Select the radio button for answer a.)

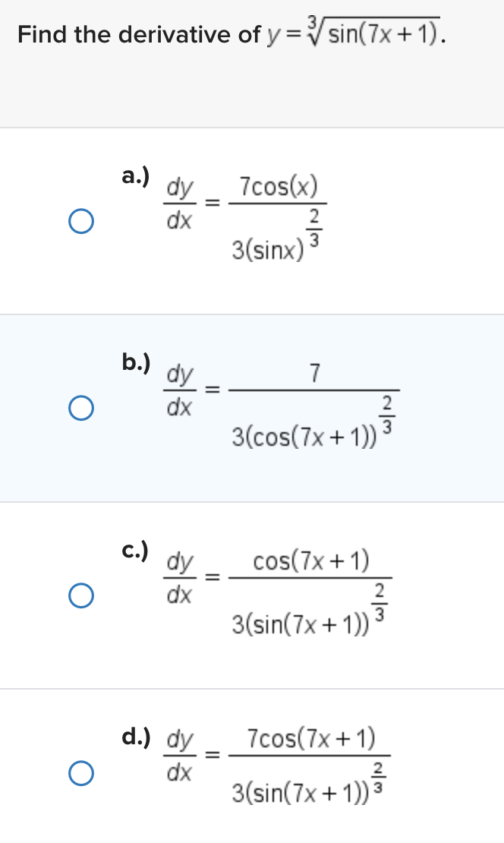81,219
